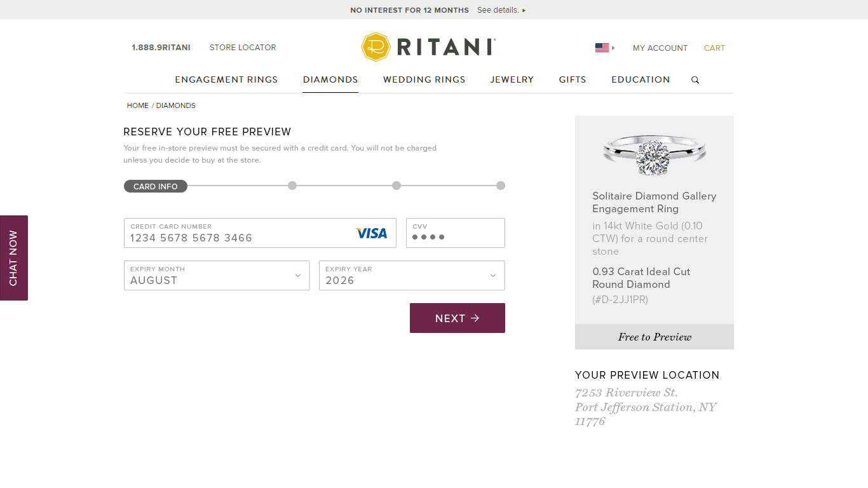Open the Engagement Rings menu
The image size is (868, 488).
[226, 80]
